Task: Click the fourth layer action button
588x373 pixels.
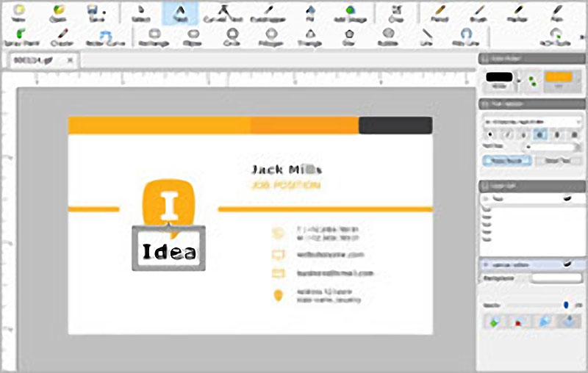Action: point(570,322)
